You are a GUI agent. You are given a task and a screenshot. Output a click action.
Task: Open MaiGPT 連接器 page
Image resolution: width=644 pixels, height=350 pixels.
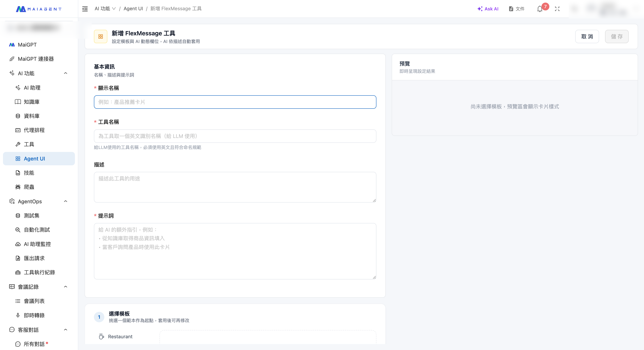point(39,59)
